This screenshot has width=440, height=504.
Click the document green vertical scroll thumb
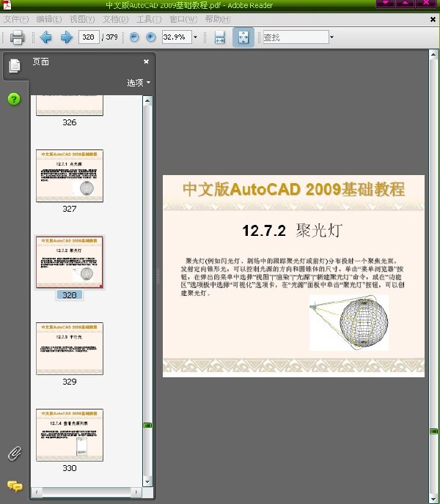[x=433, y=431]
